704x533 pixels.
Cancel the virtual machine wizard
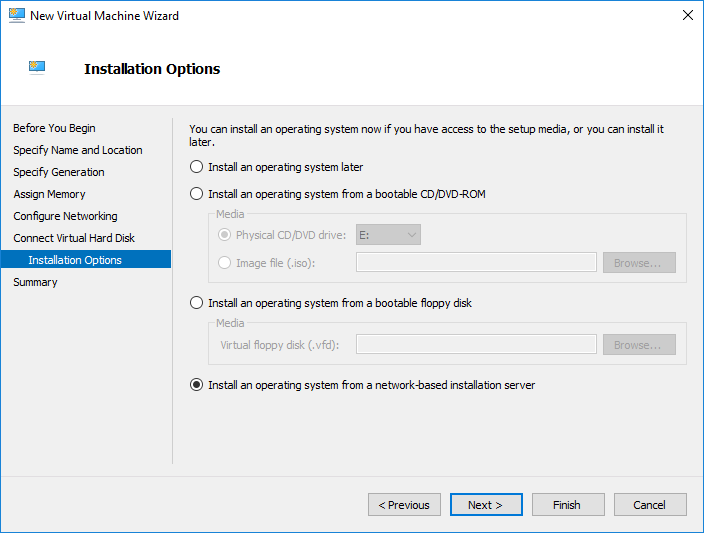click(x=650, y=505)
